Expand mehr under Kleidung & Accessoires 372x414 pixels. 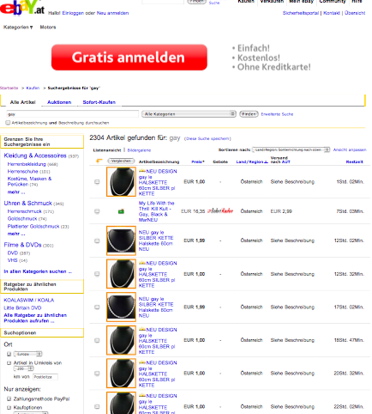click(x=16, y=192)
